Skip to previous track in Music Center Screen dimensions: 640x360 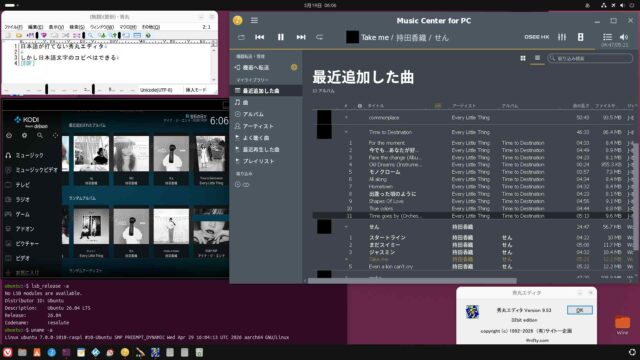coord(260,37)
